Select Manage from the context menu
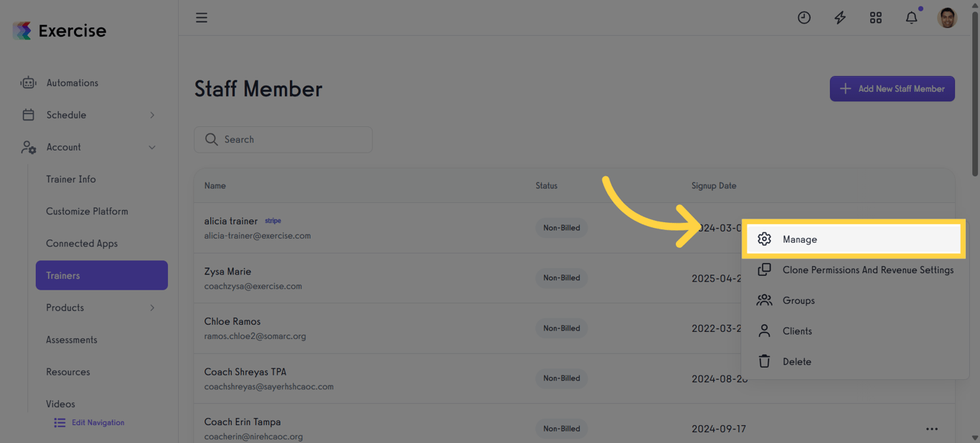The width and height of the screenshot is (980, 443). click(x=799, y=239)
